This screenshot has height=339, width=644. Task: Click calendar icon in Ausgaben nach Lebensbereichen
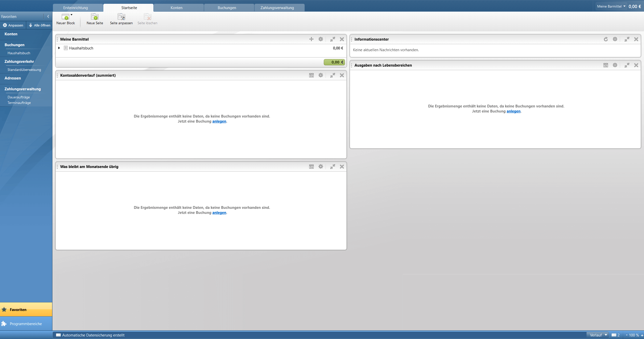coord(606,65)
